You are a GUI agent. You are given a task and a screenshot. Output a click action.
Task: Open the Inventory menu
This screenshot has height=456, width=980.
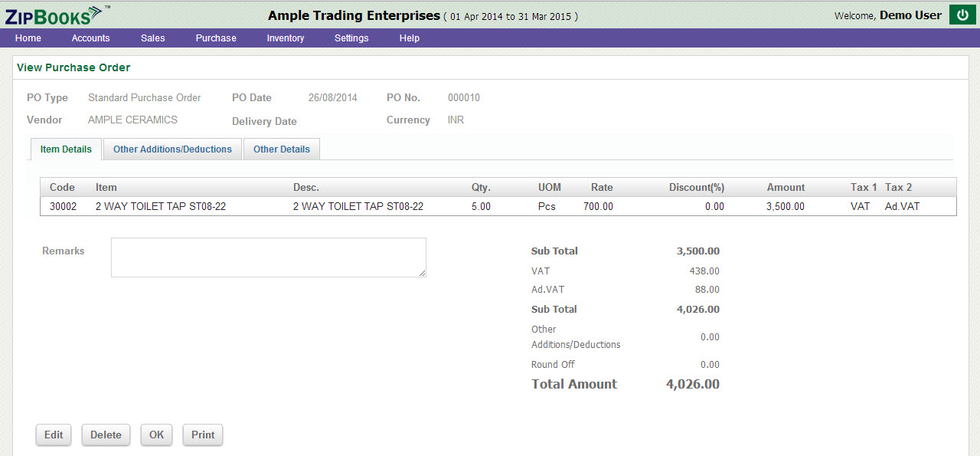pos(285,38)
